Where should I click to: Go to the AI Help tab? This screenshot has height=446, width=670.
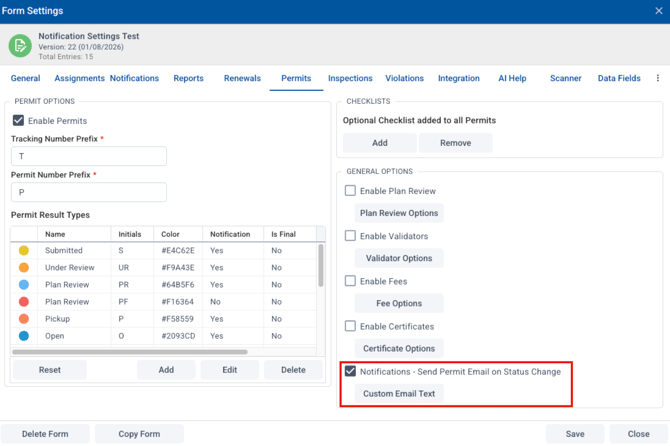[x=512, y=78]
